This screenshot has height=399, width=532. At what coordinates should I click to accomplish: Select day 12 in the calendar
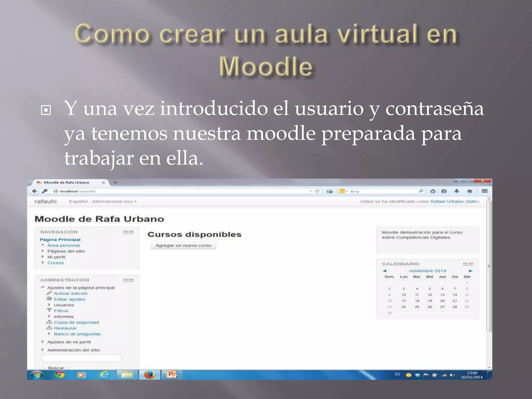point(430,295)
